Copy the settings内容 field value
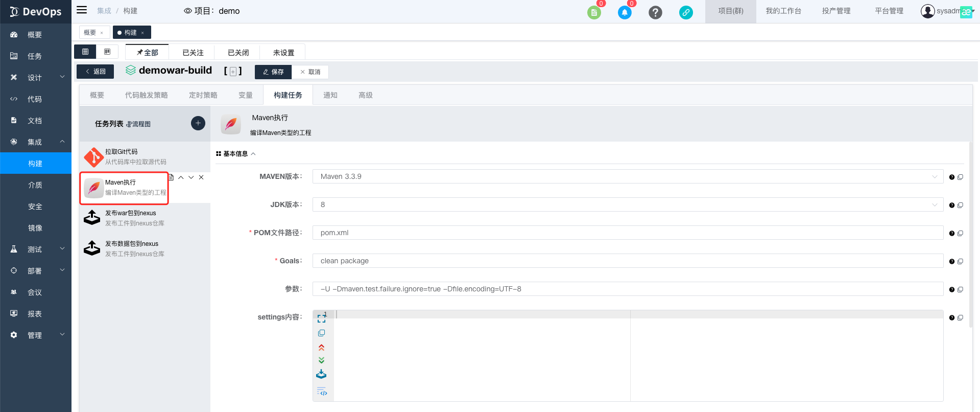980x412 pixels. (x=960, y=318)
